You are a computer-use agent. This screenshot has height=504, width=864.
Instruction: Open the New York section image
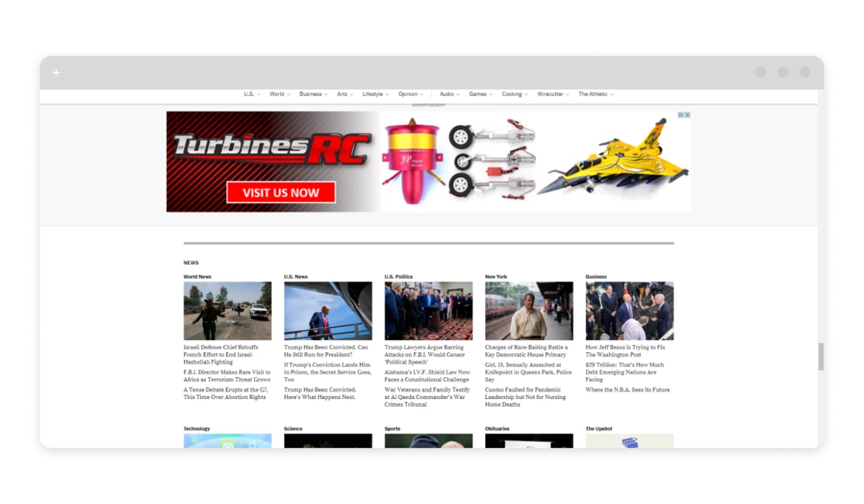click(528, 311)
